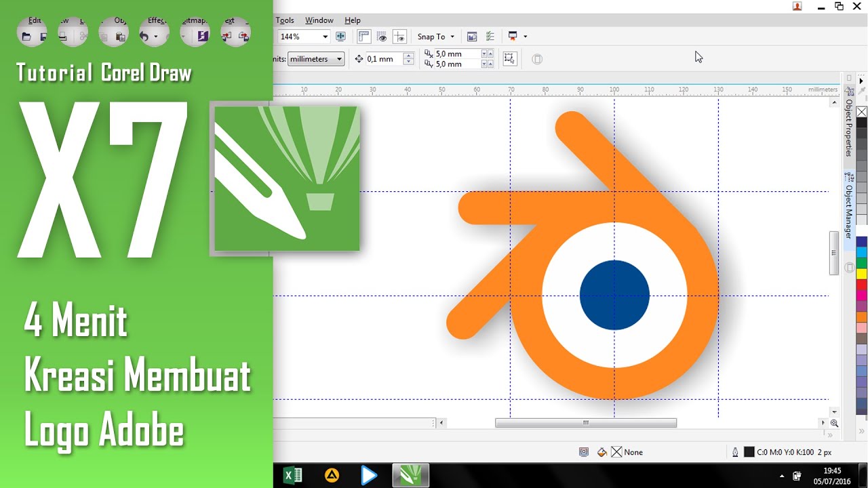Click the Outline pen status icon

[x=735, y=452]
